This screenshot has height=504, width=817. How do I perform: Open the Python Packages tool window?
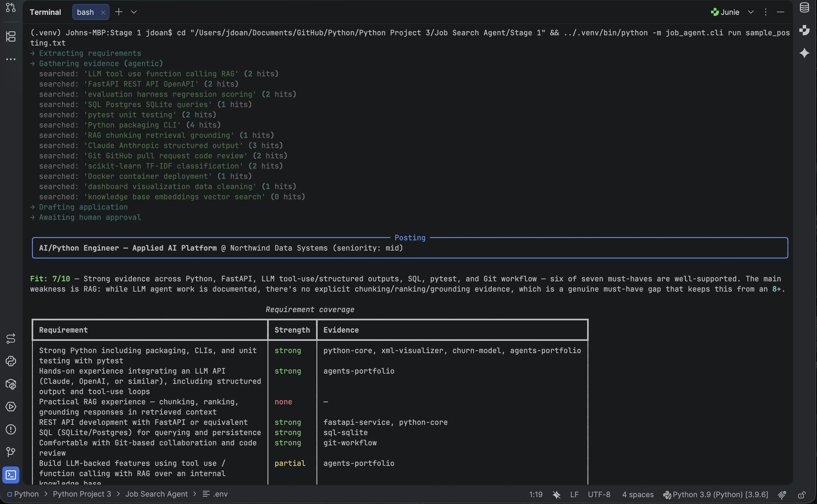pyautogui.click(x=11, y=384)
